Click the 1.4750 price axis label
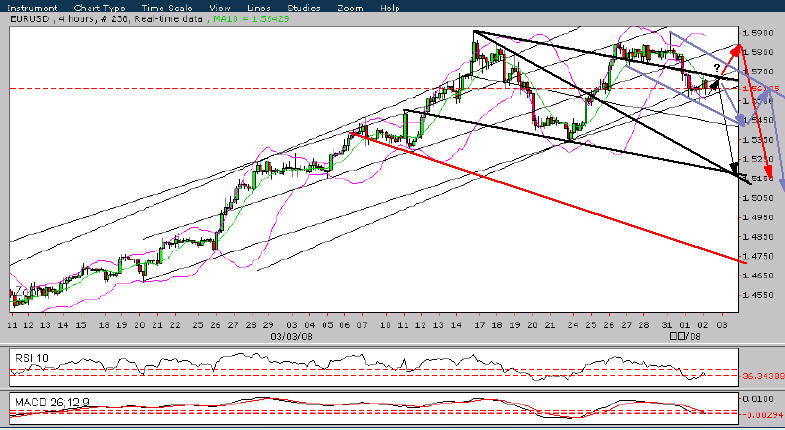Screen dimensions: 785x430 756,256
